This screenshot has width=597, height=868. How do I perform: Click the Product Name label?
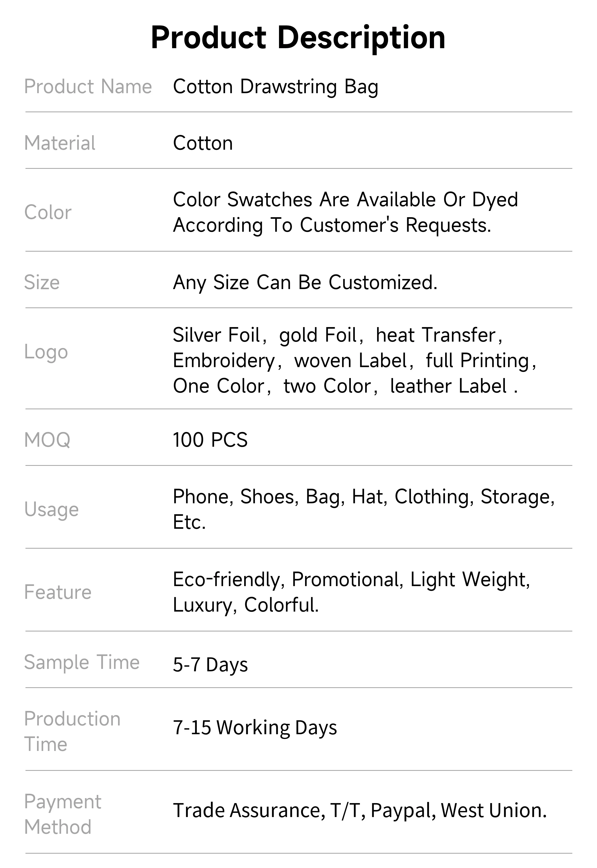point(88,86)
